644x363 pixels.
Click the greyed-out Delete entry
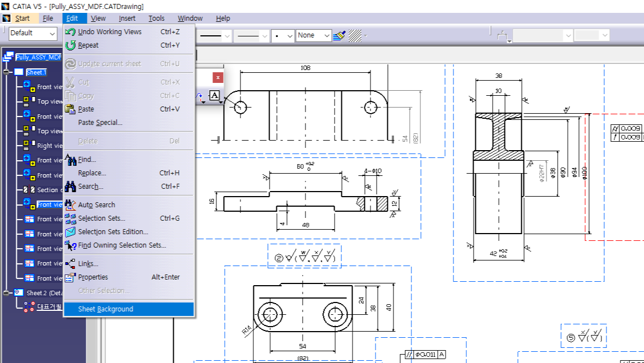tap(128, 141)
